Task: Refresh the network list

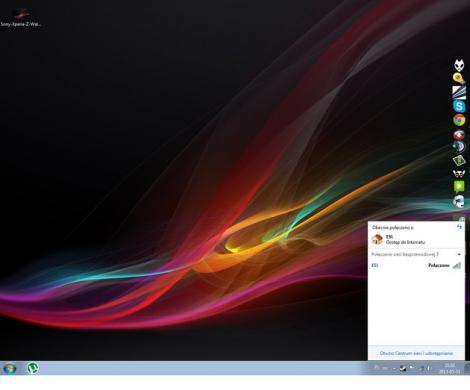Action: click(459, 227)
